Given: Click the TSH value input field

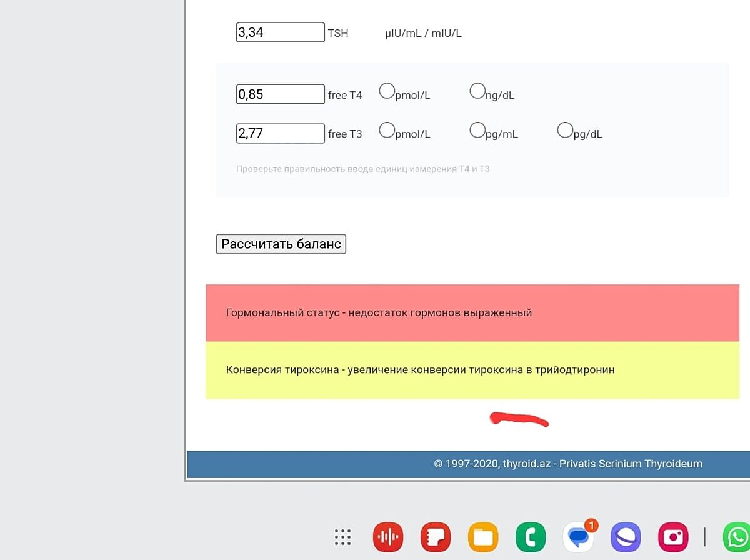Looking at the screenshot, I should tap(280, 32).
